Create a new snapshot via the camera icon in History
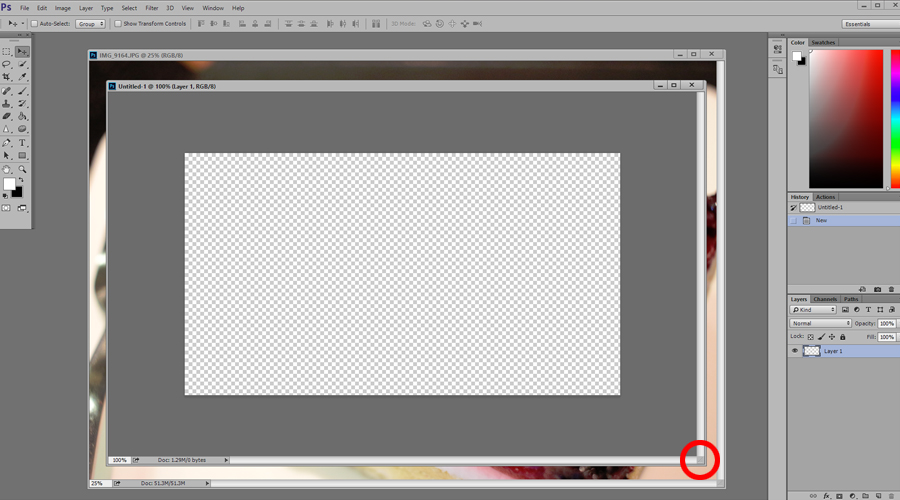 click(x=877, y=289)
